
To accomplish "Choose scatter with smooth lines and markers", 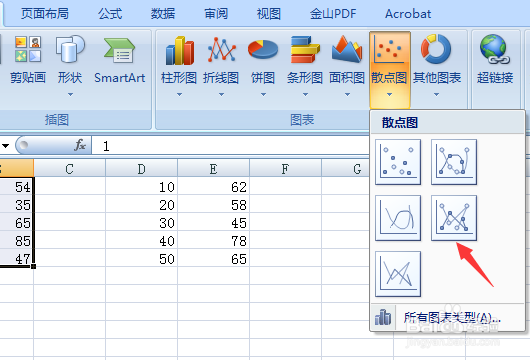I will coord(454,162).
